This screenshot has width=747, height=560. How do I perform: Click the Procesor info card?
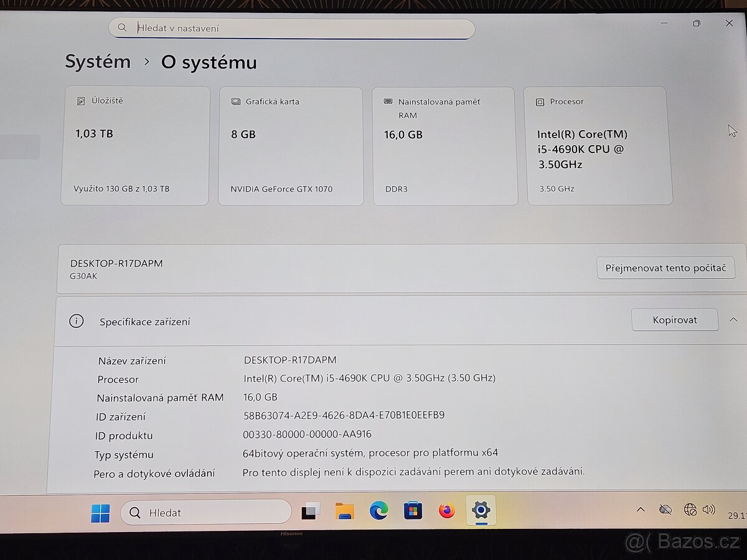tap(599, 146)
